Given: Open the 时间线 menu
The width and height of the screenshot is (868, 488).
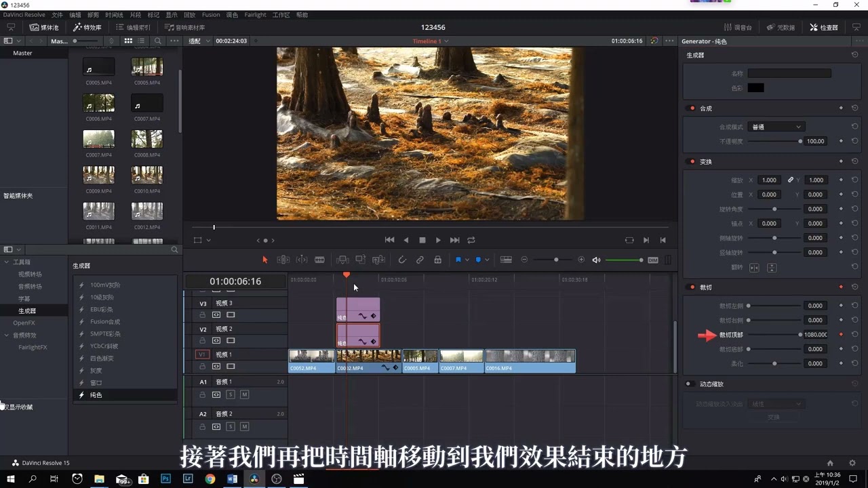Looking at the screenshot, I should pos(114,15).
